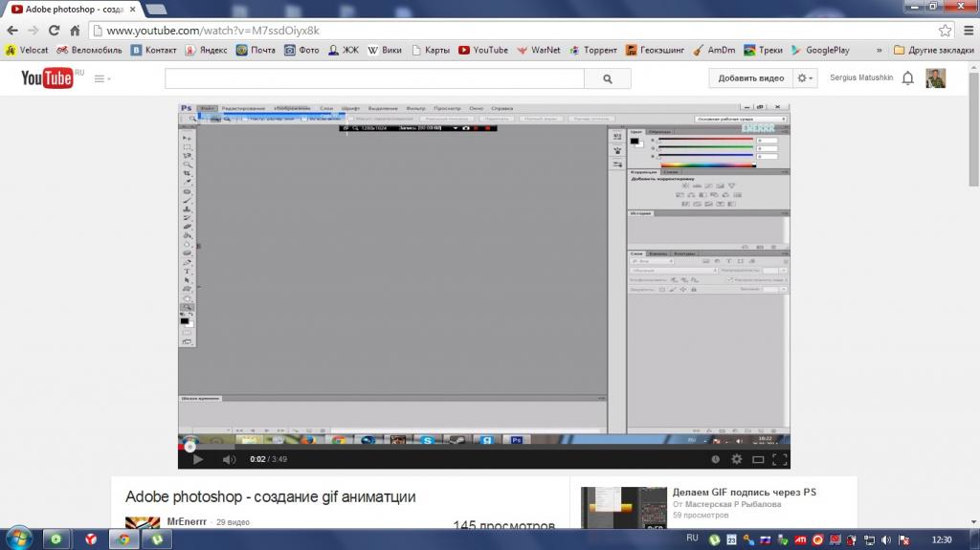Click the YouTube search field

[374, 78]
